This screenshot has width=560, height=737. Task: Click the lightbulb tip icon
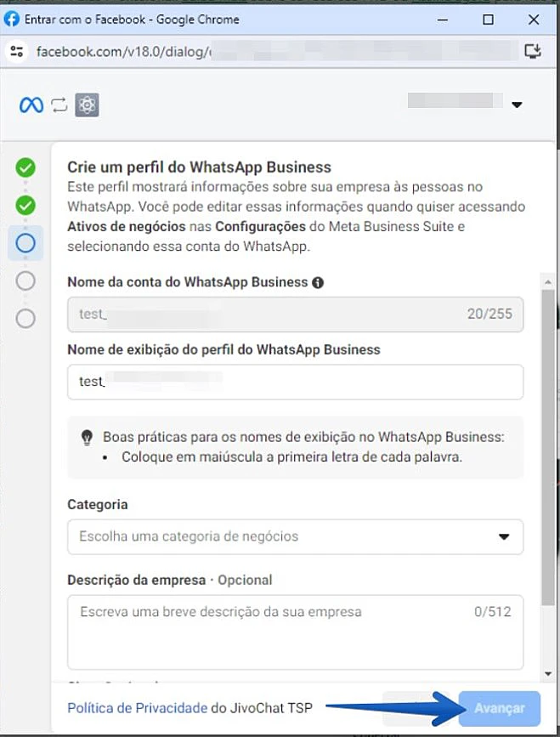87,438
